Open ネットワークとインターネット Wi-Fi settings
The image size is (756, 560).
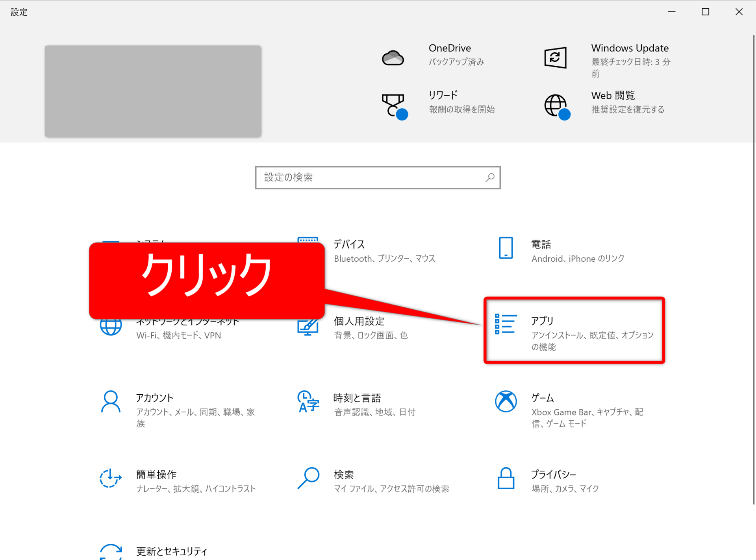point(178,335)
